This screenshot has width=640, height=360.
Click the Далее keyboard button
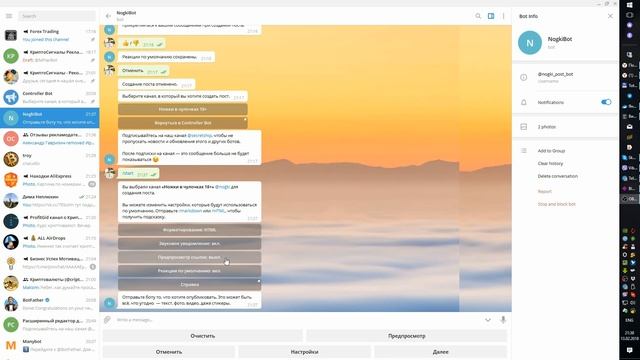440,351
